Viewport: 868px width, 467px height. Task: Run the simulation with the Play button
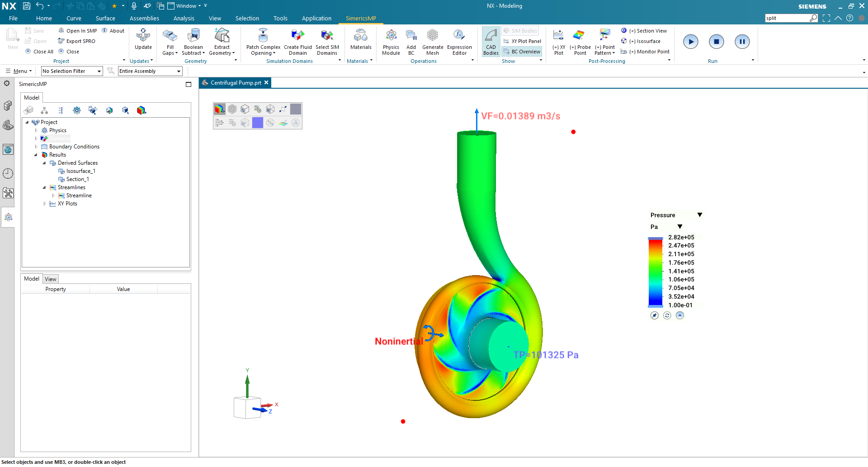(691, 41)
